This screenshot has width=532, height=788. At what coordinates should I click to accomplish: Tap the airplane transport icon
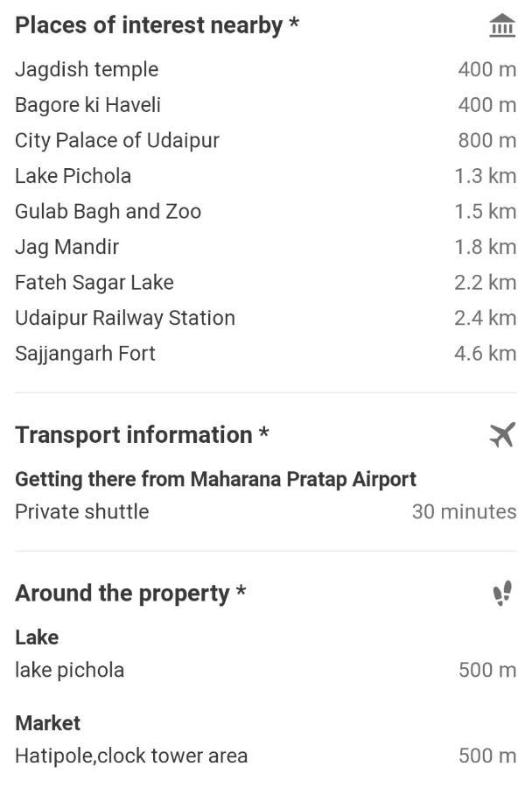pos(503,434)
